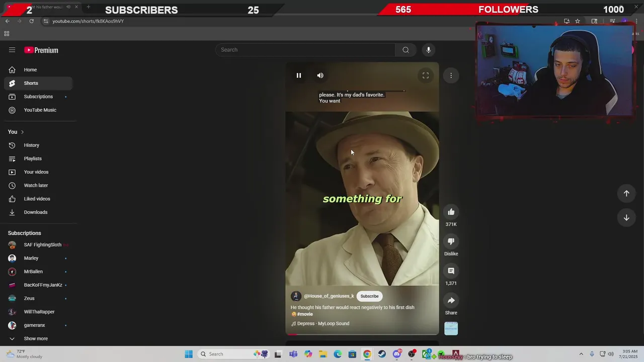Open BacKoFFmyJanKz subscription channel
Screen dimensions: 644x362
pos(38,285)
